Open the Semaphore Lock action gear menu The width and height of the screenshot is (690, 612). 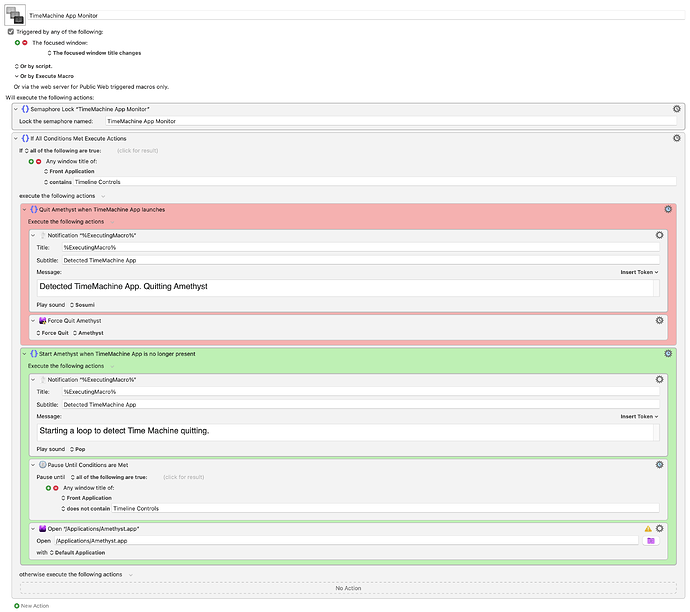[x=676, y=109]
